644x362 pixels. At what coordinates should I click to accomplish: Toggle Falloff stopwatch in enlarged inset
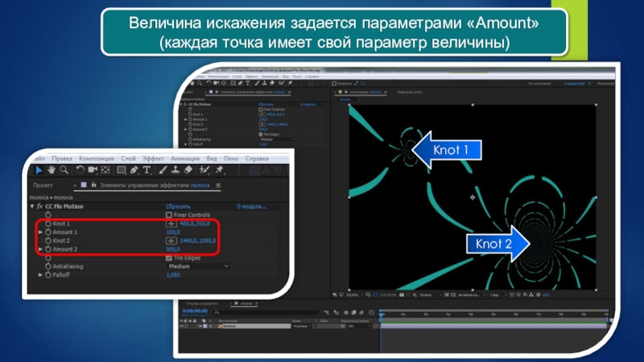click(x=48, y=275)
